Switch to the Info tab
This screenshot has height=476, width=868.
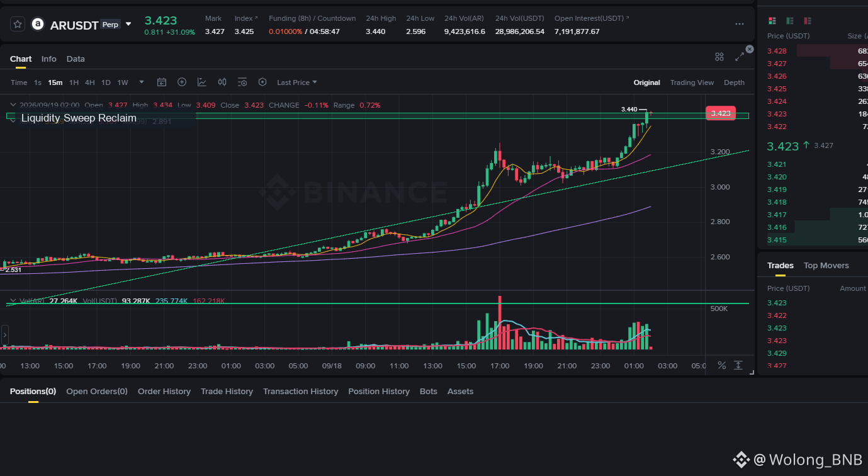49,59
